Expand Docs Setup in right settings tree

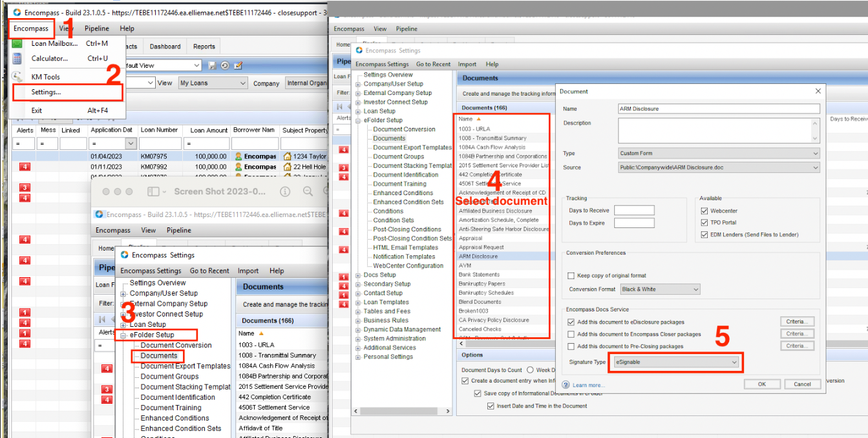point(358,275)
